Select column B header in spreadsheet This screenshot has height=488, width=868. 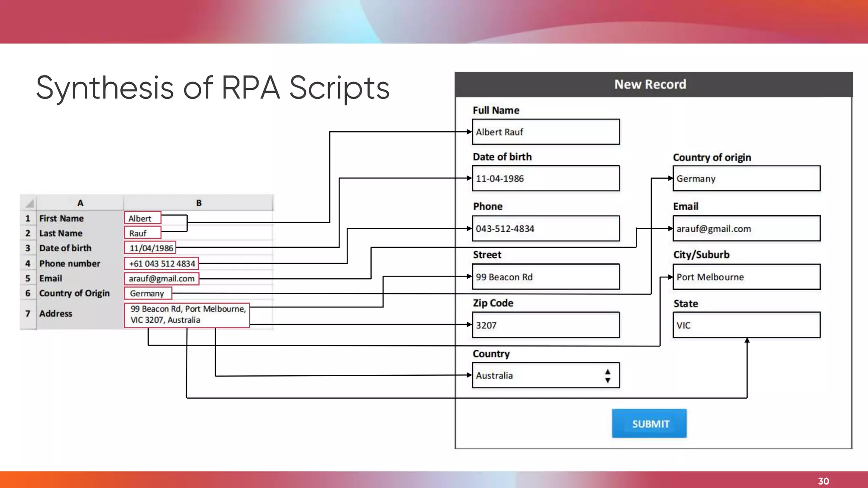click(x=198, y=203)
